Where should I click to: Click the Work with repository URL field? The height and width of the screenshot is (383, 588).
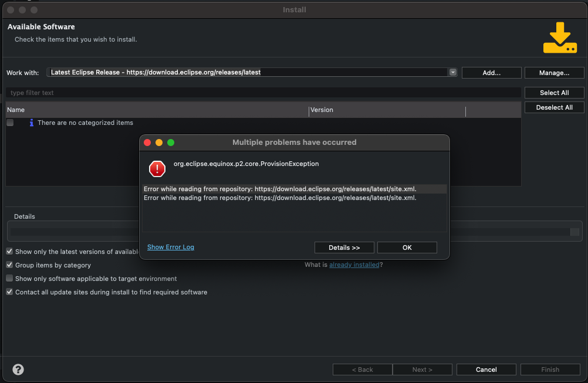pyautogui.click(x=248, y=72)
